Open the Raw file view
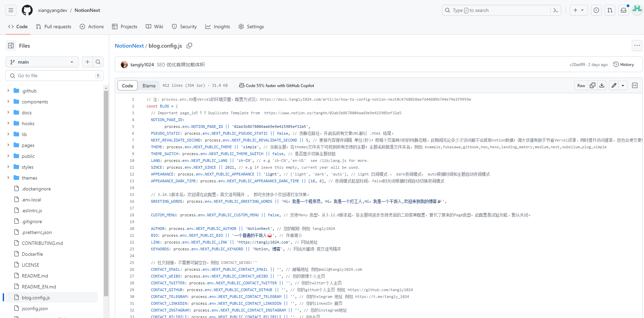Screen dimensions: 644x318 pos(581,85)
